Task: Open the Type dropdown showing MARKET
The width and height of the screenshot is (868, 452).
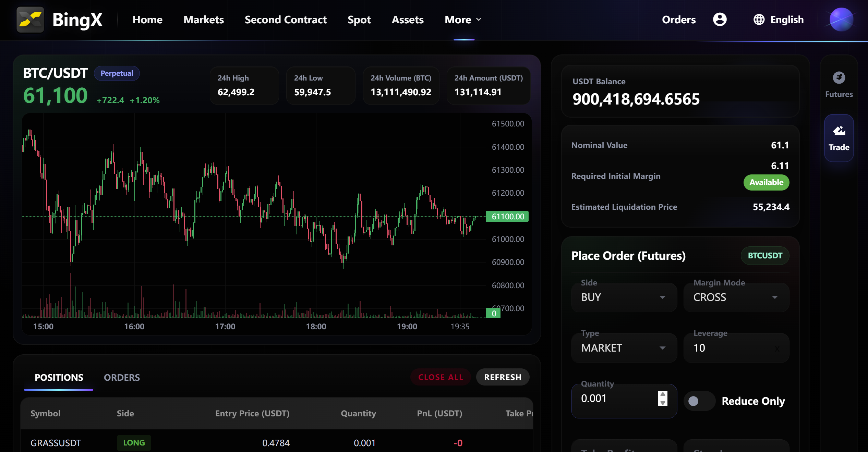Action: point(624,348)
